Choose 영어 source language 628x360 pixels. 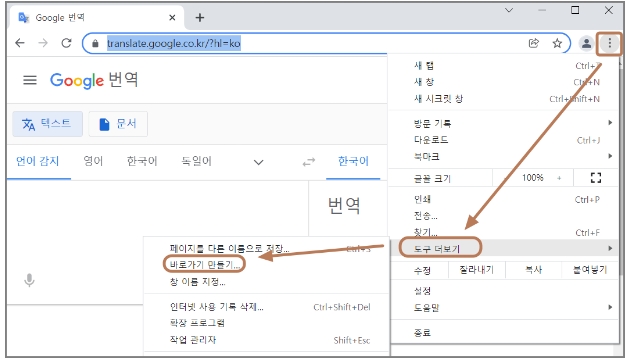[93, 161]
